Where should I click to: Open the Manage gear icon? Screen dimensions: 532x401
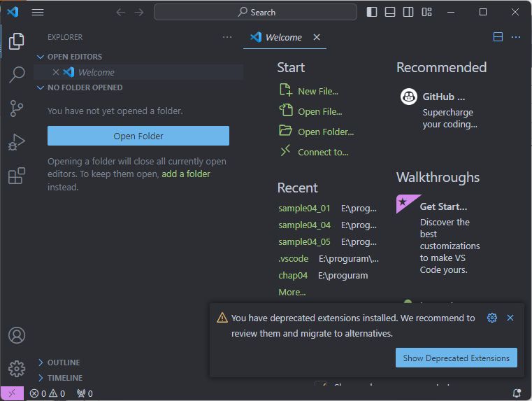(x=16, y=368)
